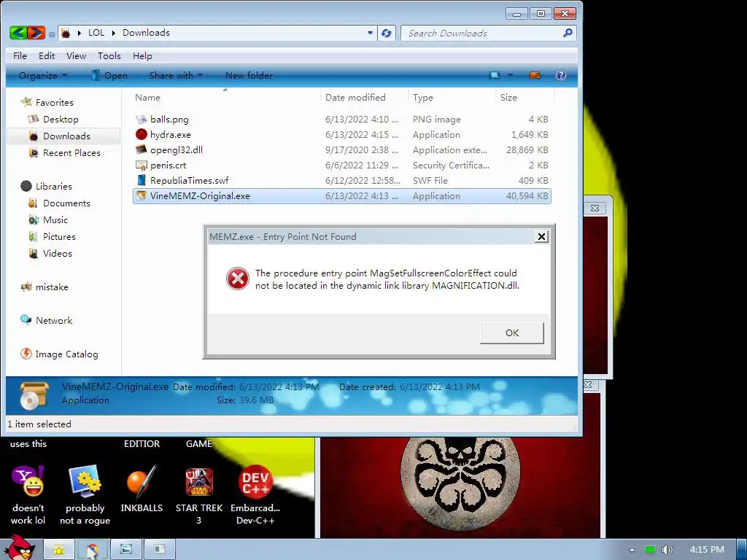This screenshot has width=747, height=560.
Task: Click the Yahoo 'doesn't work lol' desktop icon
Action: [x=28, y=494]
